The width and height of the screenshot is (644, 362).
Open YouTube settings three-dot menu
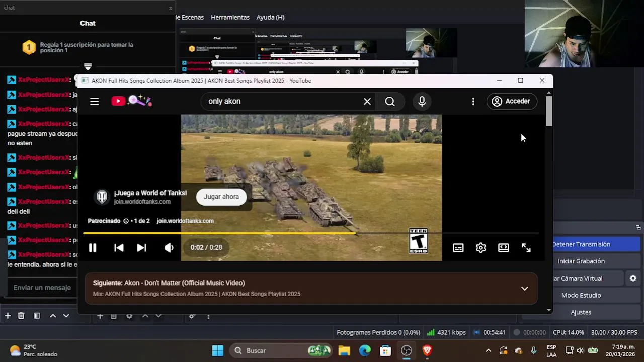point(473,101)
